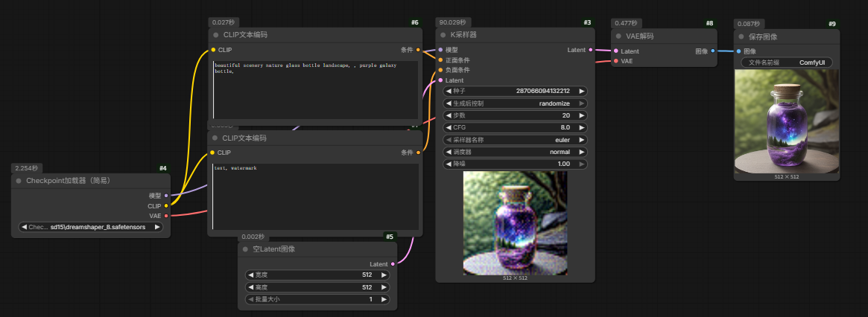Click the #3 badge on K采样器
Image resolution: width=868 pixels, height=317 pixels.
pyautogui.click(x=587, y=22)
